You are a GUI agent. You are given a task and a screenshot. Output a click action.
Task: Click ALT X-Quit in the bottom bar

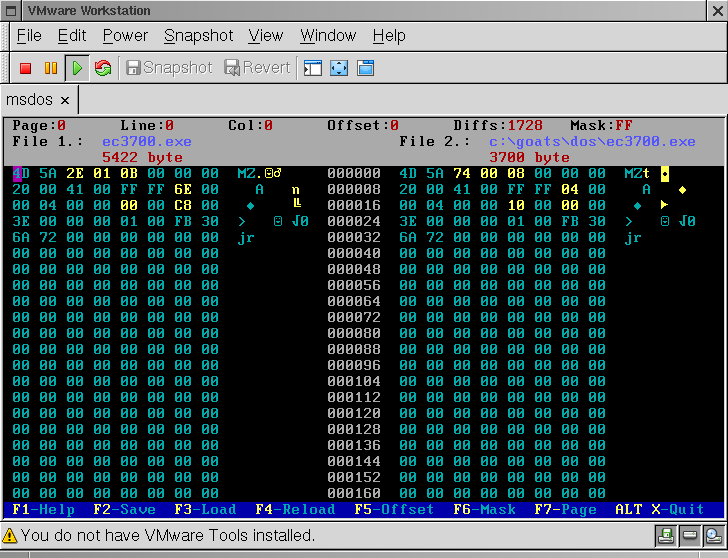click(660, 509)
